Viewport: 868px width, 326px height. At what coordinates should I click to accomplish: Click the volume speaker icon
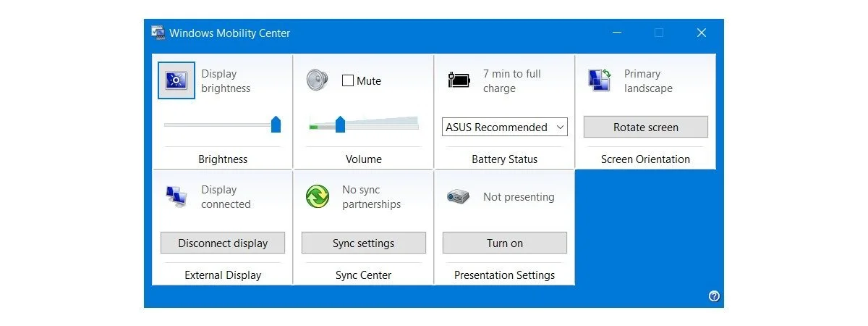pos(318,80)
